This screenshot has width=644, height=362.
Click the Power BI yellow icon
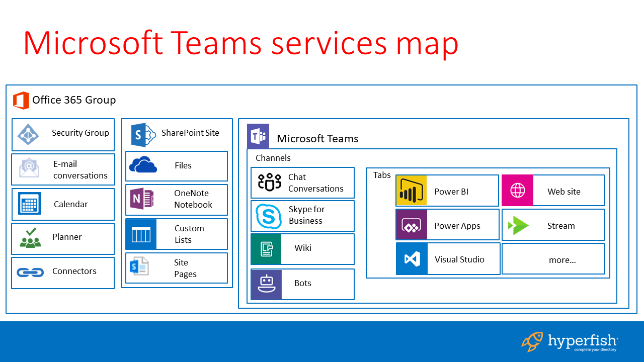click(412, 191)
